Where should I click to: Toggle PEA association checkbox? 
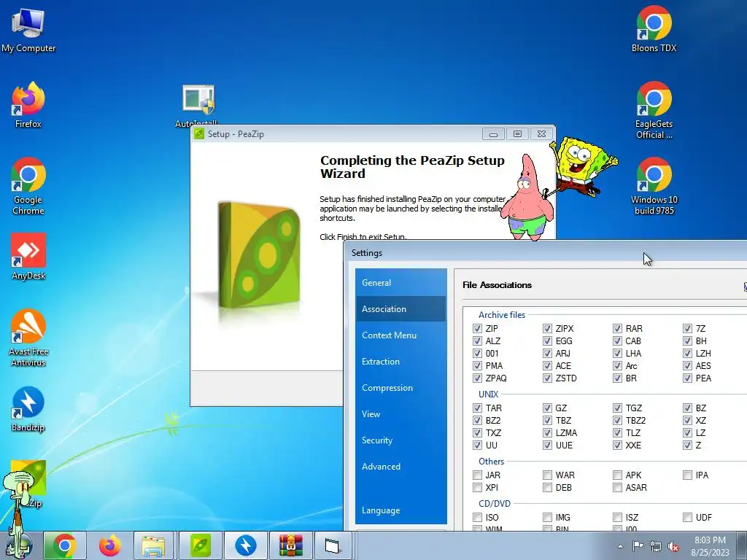[687, 378]
